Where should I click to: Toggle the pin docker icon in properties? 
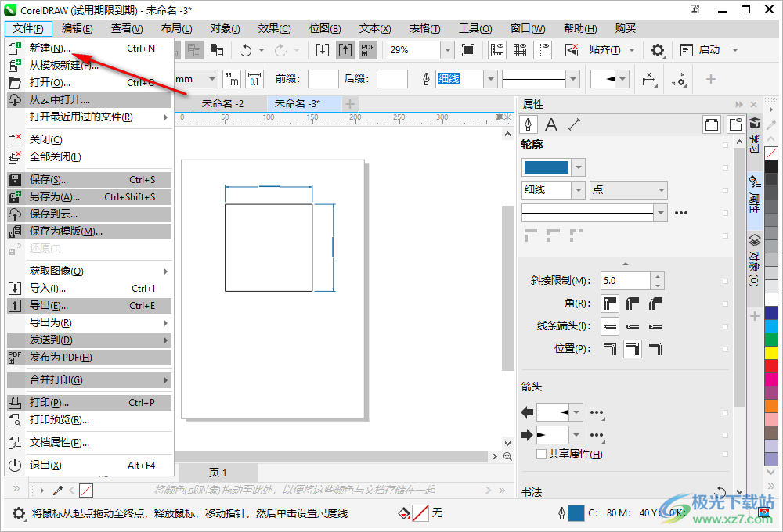click(734, 124)
